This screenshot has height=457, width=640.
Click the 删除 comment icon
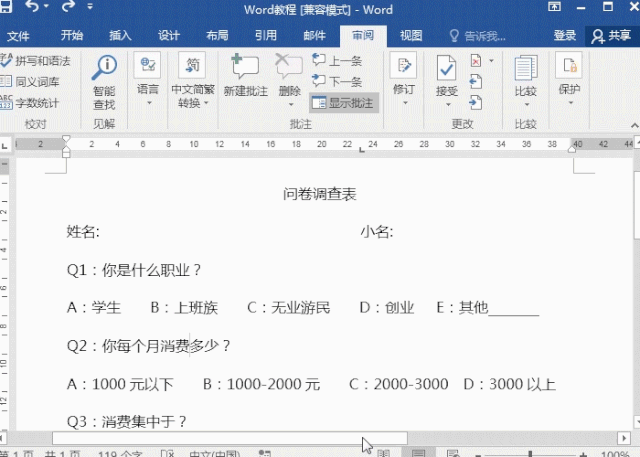pos(289,66)
